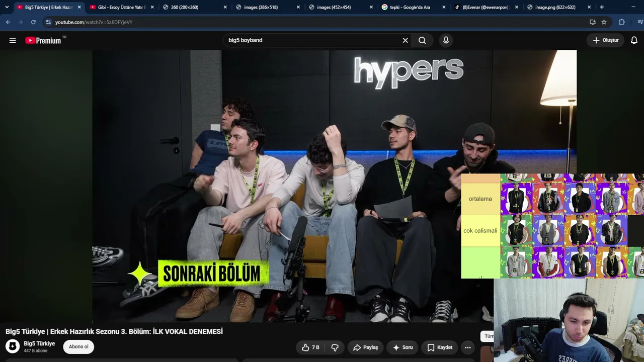This screenshot has width=644, height=362.
Task: Bookmark this page with the star icon
Action: click(604, 22)
